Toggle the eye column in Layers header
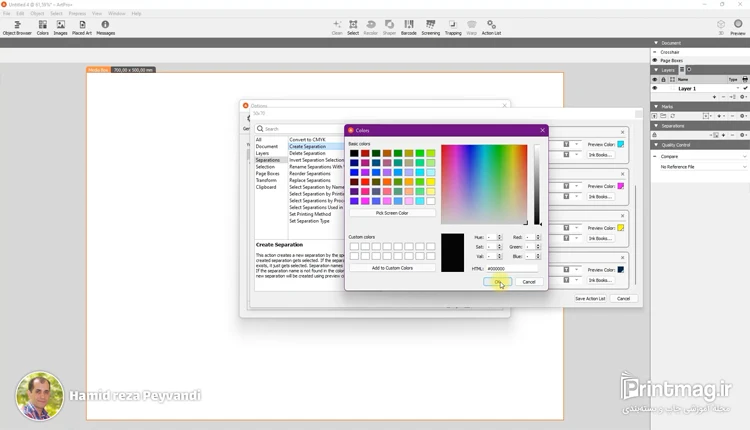The width and height of the screenshot is (750, 430). pyautogui.click(x=655, y=79)
